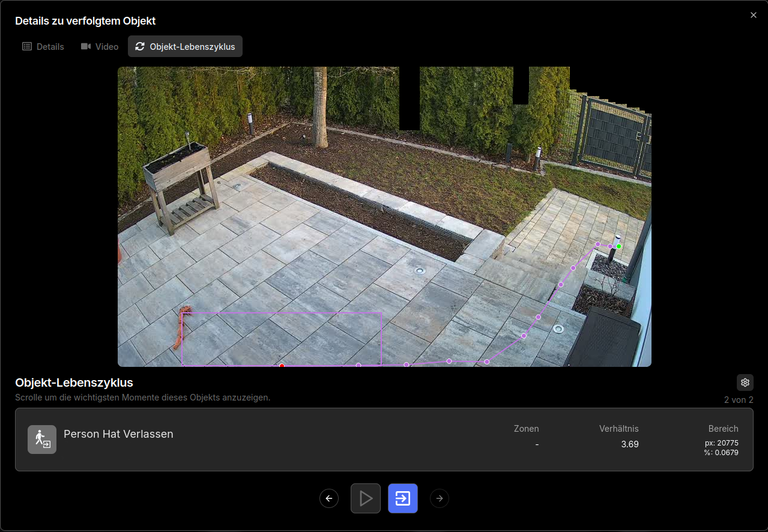The height and width of the screenshot is (532, 768).
Task: Click the 'Person Hat Verlassen' event label
Action: point(118,434)
